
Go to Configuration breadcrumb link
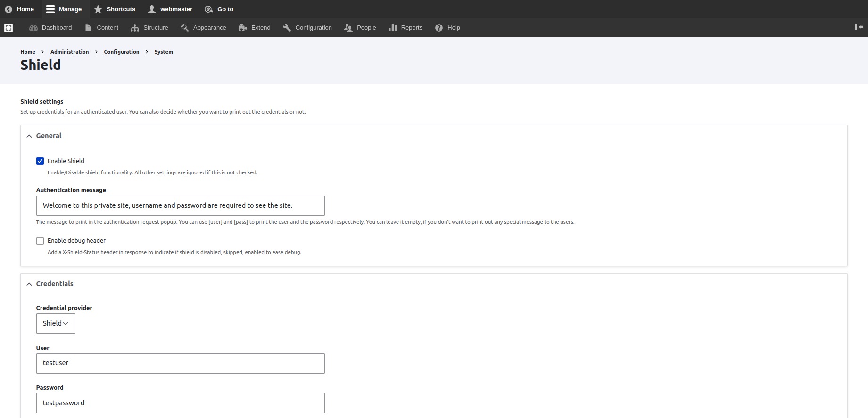[121, 52]
